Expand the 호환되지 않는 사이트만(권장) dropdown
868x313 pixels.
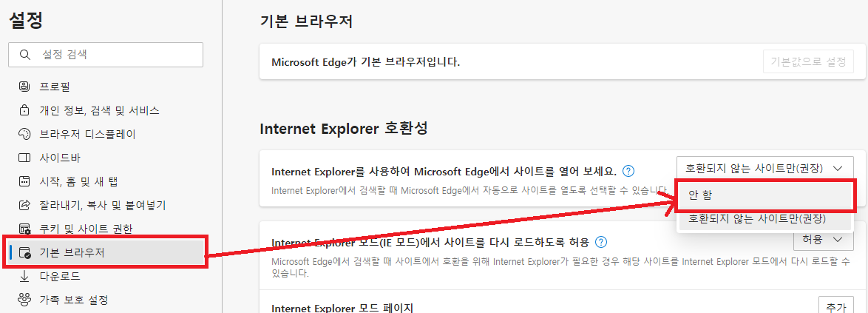(x=764, y=168)
